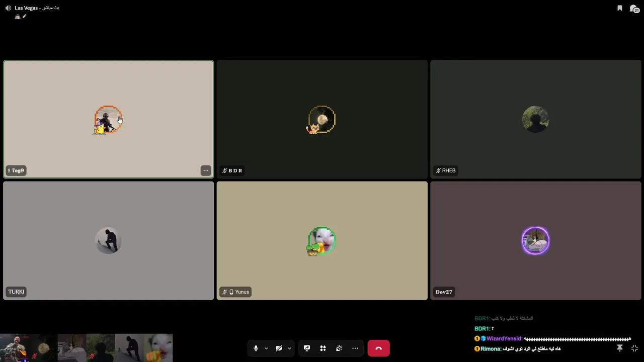Open more options on Tog9 tile
The height and width of the screenshot is (362, 644).
tap(206, 170)
